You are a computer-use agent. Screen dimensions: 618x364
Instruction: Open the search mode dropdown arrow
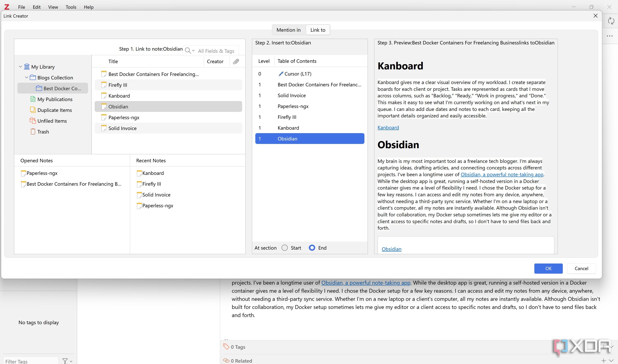point(193,51)
